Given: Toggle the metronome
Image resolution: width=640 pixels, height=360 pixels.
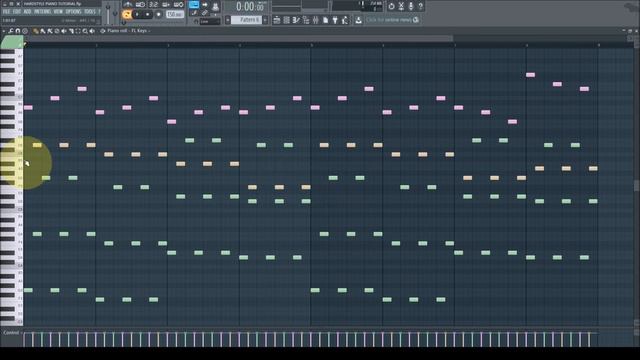Looking at the screenshot, I should (128, 4).
